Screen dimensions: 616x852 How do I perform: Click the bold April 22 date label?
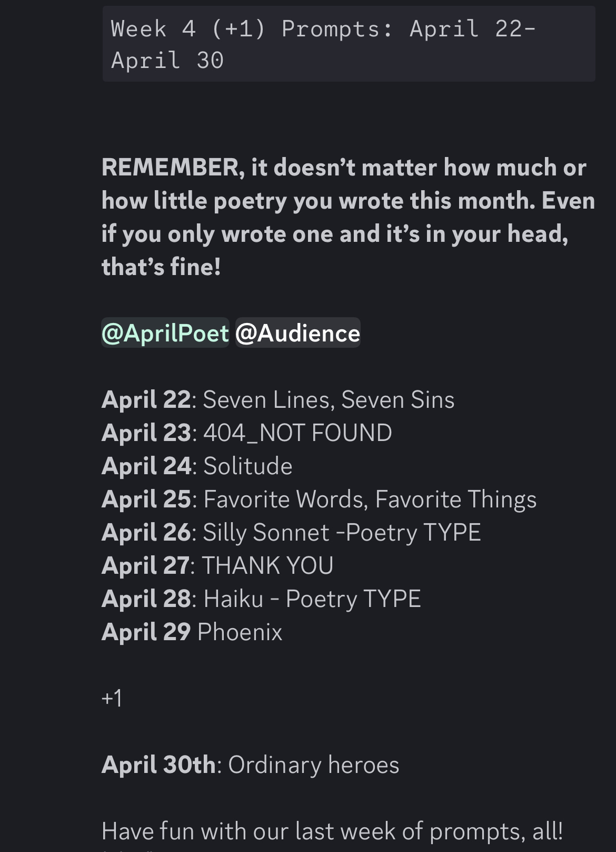pos(146,399)
